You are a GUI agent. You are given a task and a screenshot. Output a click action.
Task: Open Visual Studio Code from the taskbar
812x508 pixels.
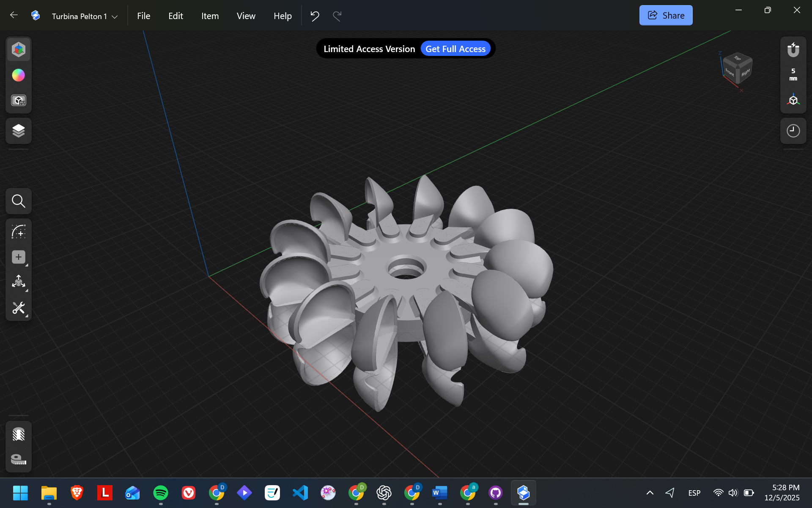[300, 493]
